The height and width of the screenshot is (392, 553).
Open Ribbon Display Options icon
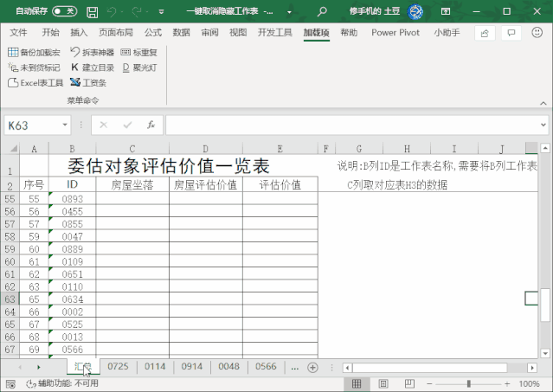pos(446,11)
